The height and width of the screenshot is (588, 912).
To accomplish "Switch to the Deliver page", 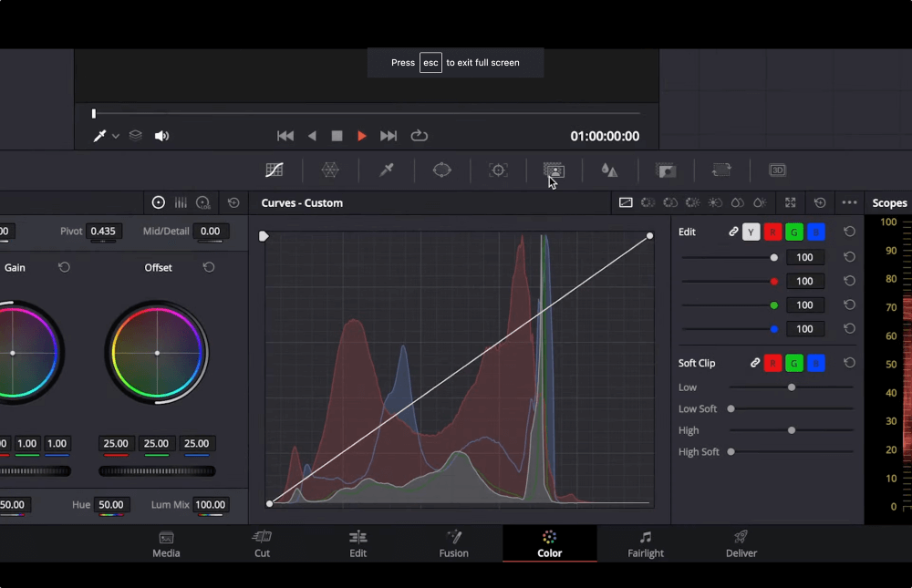I will [741, 544].
